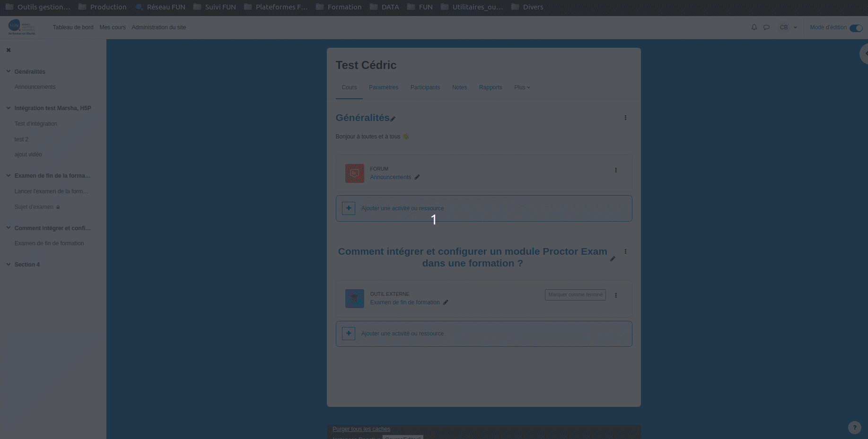This screenshot has height=439, width=868.
Task: Open three-dot menu for Announcements forum
Action: (x=616, y=170)
